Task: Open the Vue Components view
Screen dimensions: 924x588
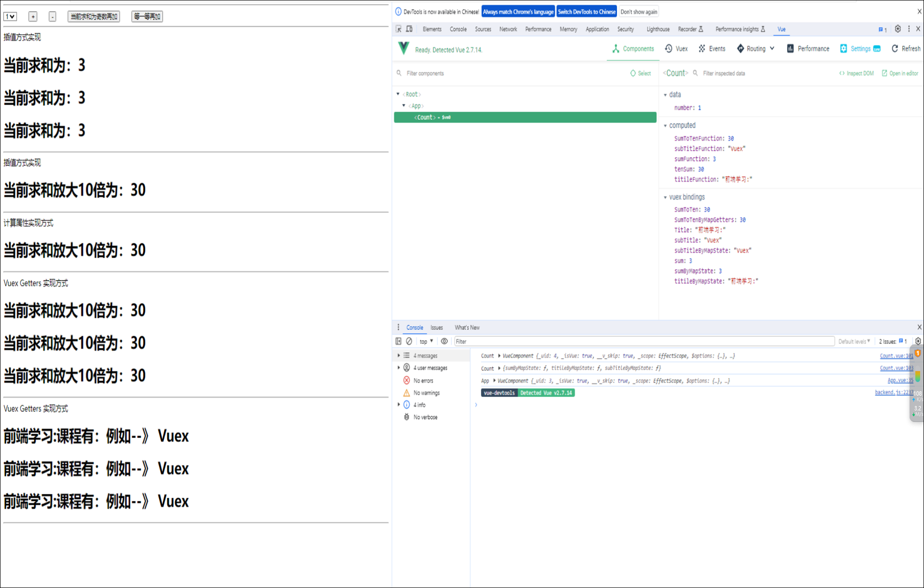Action: pyautogui.click(x=633, y=49)
